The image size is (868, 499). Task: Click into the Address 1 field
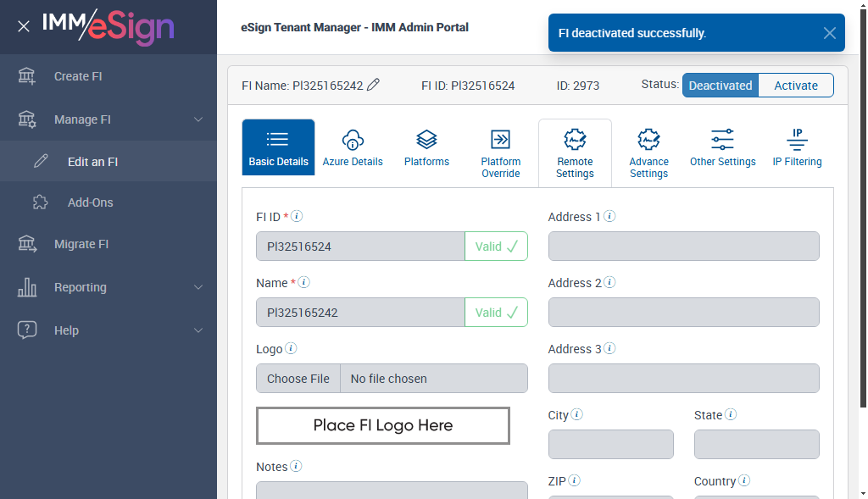683,246
